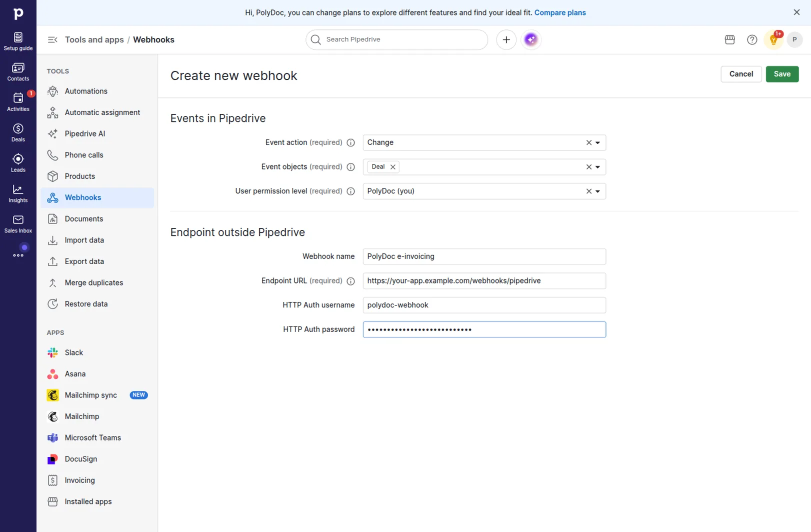811x532 pixels.
Task: Open the profile avatar P menu
Action: pos(794,39)
